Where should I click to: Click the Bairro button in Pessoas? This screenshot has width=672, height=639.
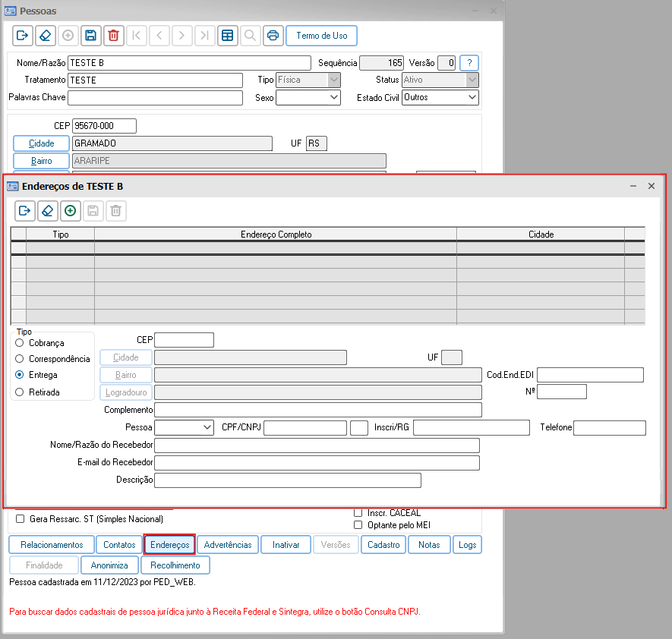[x=41, y=161]
